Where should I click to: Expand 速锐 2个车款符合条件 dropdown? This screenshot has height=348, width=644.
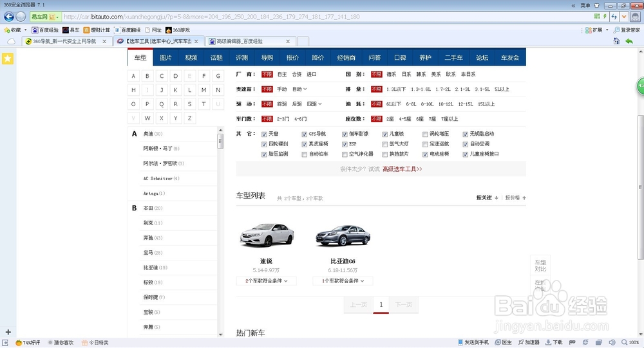click(266, 281)
